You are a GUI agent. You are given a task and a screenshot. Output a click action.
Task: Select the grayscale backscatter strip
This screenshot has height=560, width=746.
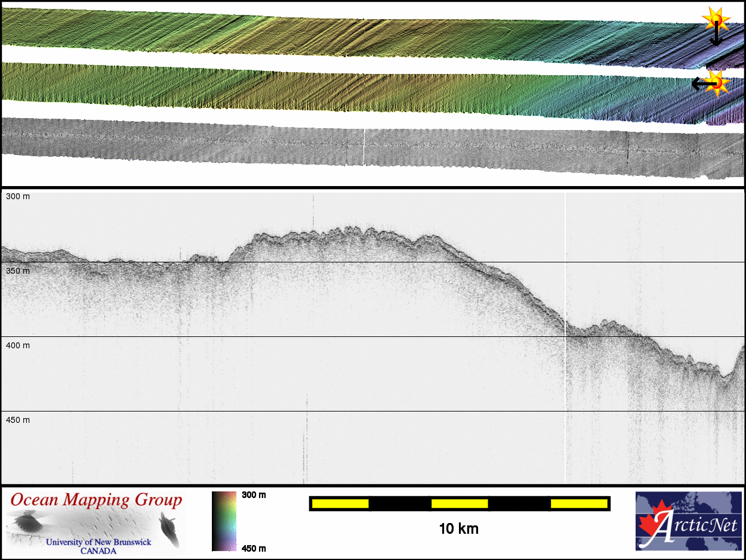pos(358,146)
